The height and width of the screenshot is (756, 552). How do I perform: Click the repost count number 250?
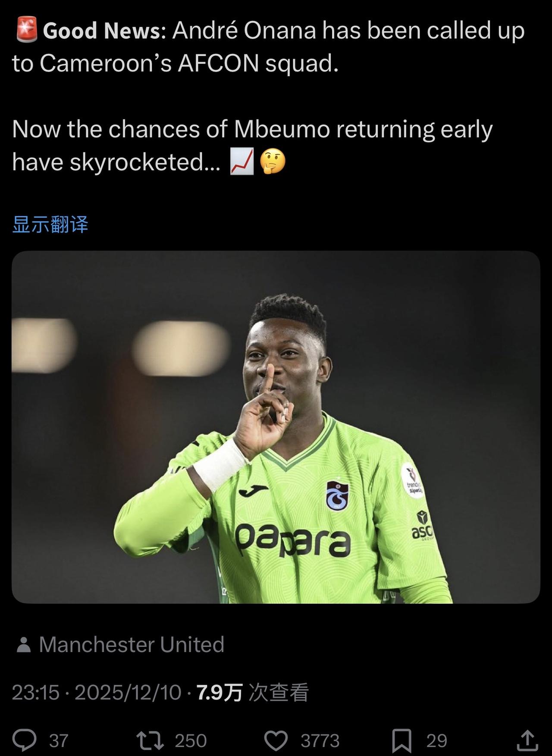point(191,741)
